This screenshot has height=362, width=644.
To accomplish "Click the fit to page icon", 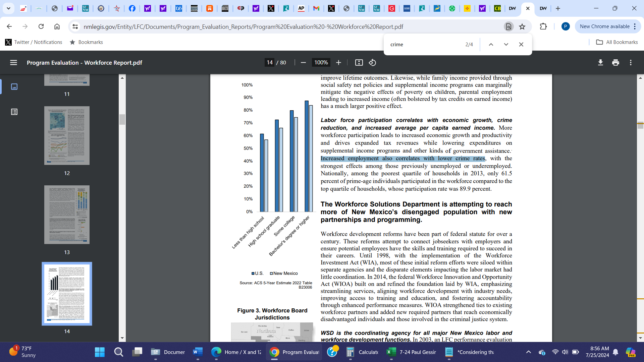I will 359,63.
